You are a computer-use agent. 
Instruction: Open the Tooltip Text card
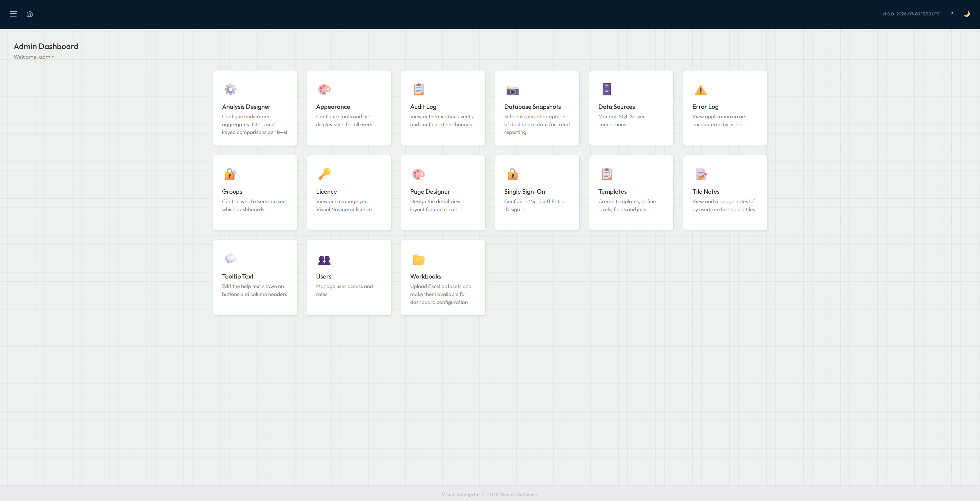[255, 278]
